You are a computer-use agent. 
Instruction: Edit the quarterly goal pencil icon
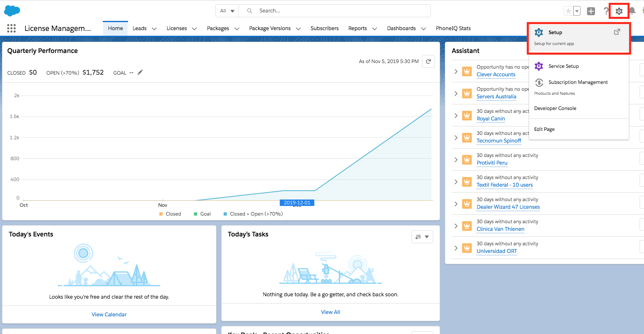tap(140, 72)
